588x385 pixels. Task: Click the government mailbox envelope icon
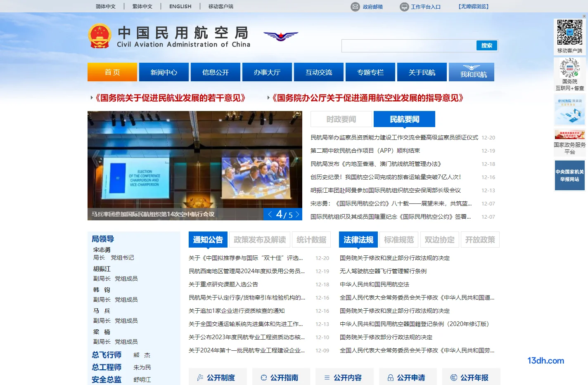click(x=355, y=7)
